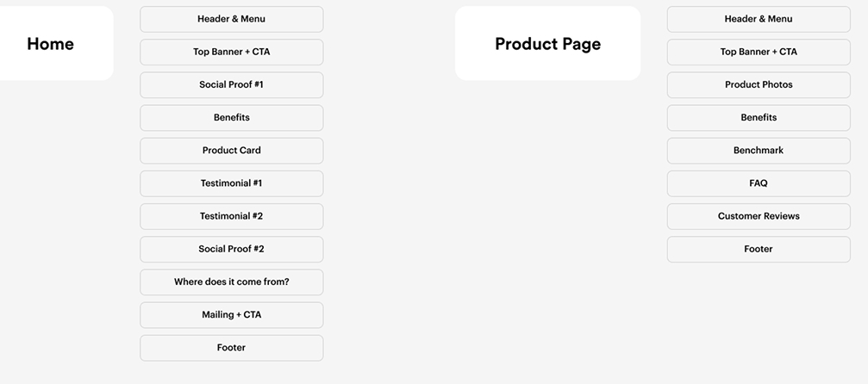Click the Product Card section box
Screen dimensions: 868x384
[231, 151]
